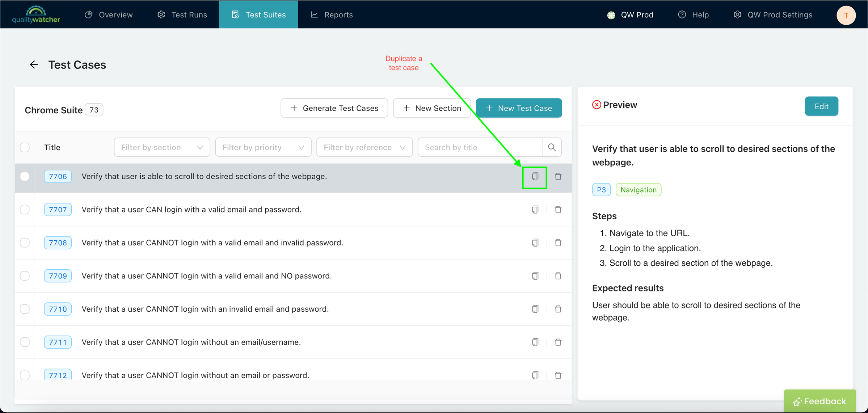Delete test case 7711

(x=558, y=342)
